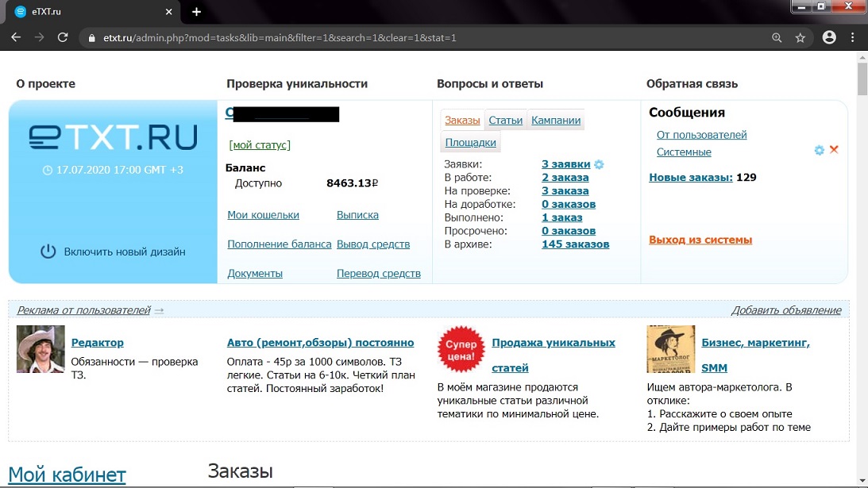Open messages От пользователей
868x488 pixels.
tap(701, 135)
